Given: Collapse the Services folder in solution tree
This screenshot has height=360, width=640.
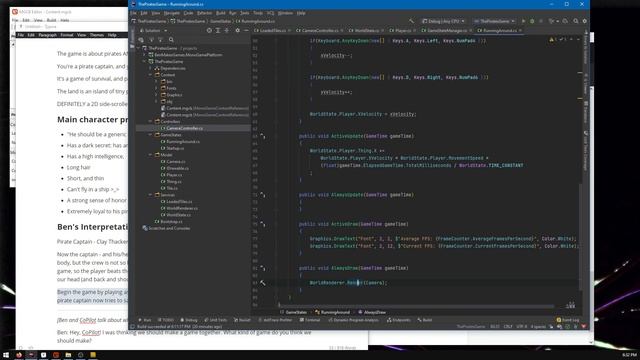Looking at the screenshot, I should tap(151, 195).
